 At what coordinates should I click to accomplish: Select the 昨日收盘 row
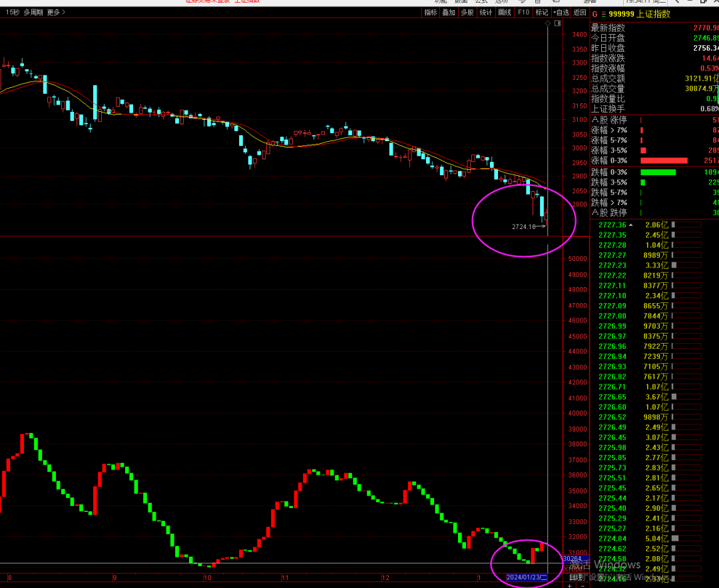coord(654,48)
